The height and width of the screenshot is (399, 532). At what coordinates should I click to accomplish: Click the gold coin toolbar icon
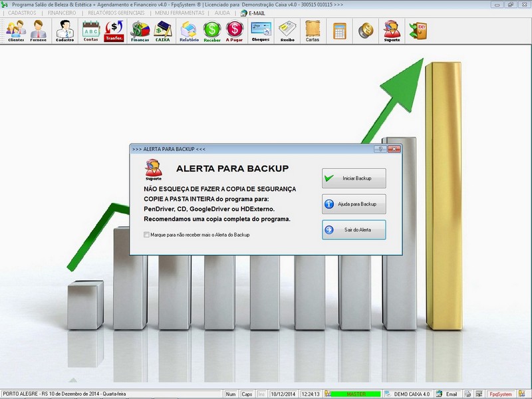pos(366,31)
